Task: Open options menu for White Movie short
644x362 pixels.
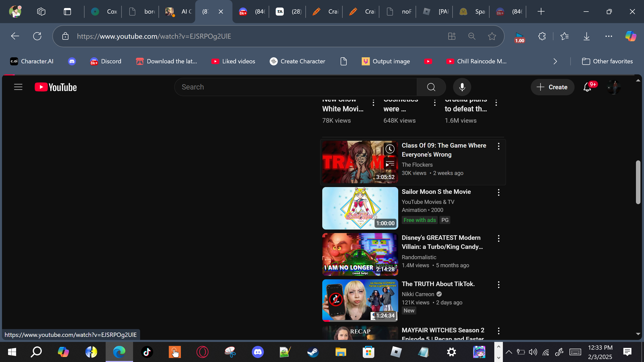Action: [373, 103]
